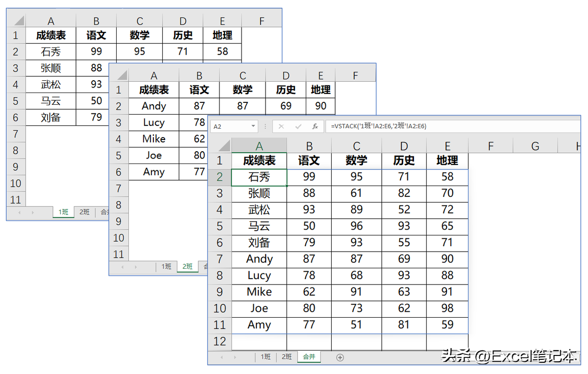Click the 数学 header cell in front window
The height and width of the screenshot is (374, 588).
356,161
